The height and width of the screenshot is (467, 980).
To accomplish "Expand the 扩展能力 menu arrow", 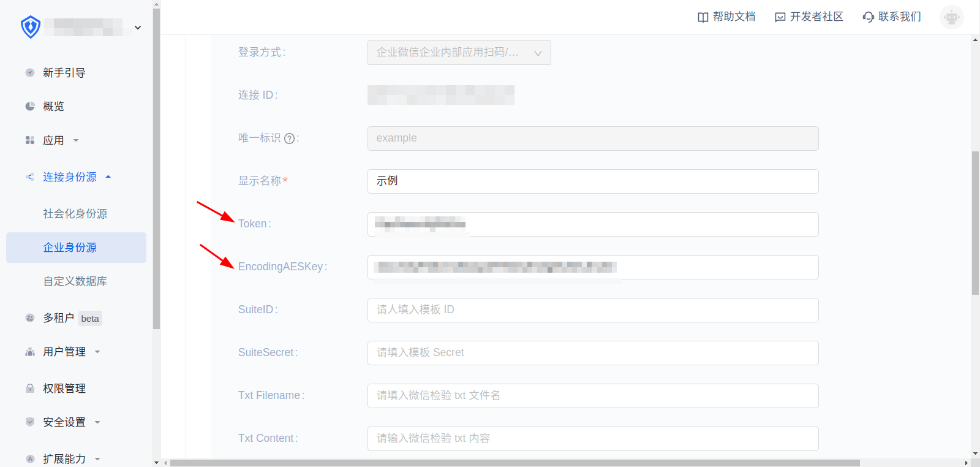I will [97, 459].
